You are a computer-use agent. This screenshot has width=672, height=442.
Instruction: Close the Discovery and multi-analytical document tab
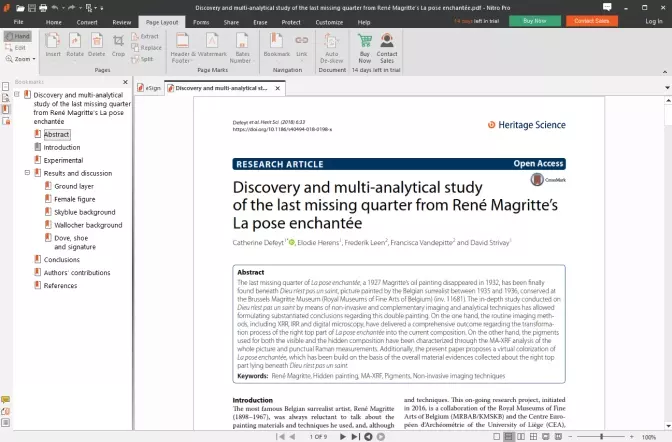tap(277, 88)
